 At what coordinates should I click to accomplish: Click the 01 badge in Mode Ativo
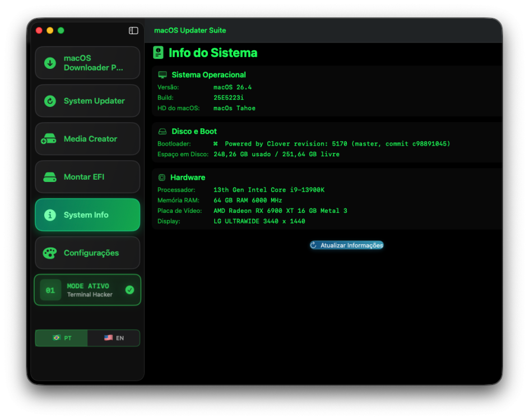pos(50,290)
